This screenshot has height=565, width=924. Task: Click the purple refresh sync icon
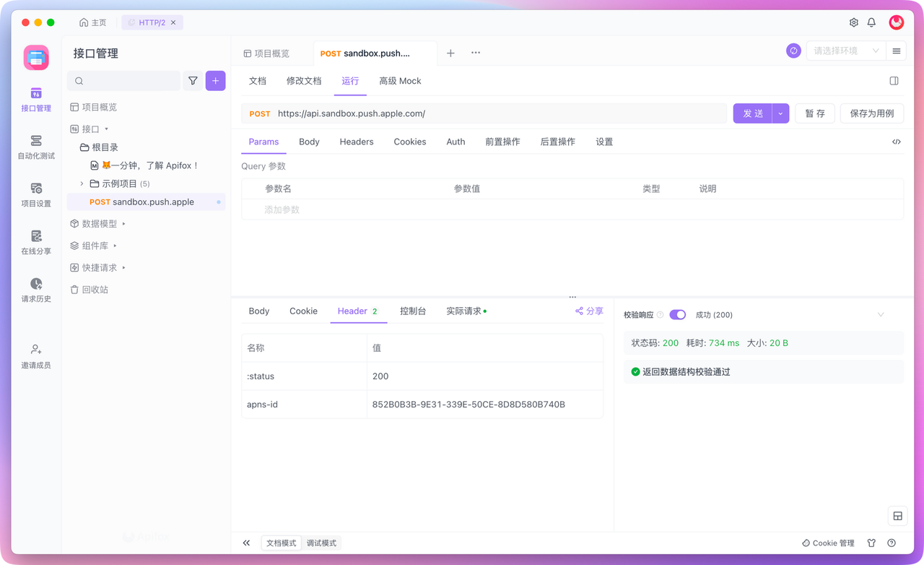click(793, 51)
